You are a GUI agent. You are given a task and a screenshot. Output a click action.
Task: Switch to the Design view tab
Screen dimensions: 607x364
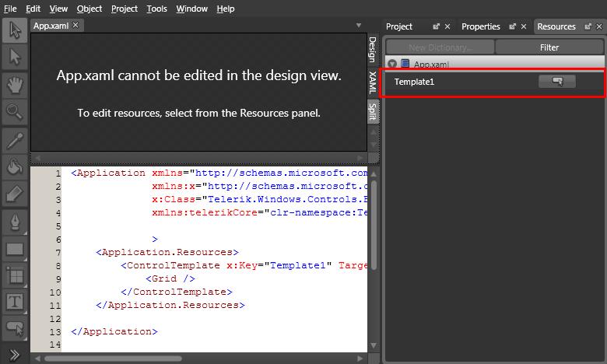373,50
